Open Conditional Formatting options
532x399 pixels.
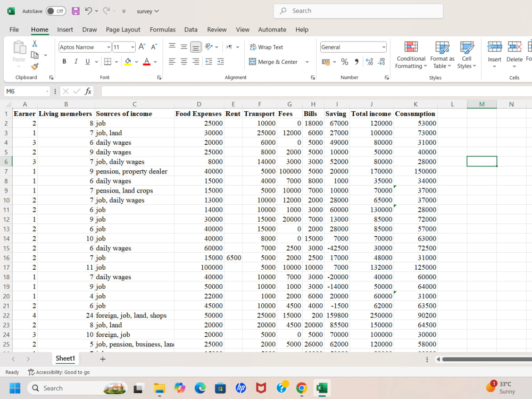411,55
